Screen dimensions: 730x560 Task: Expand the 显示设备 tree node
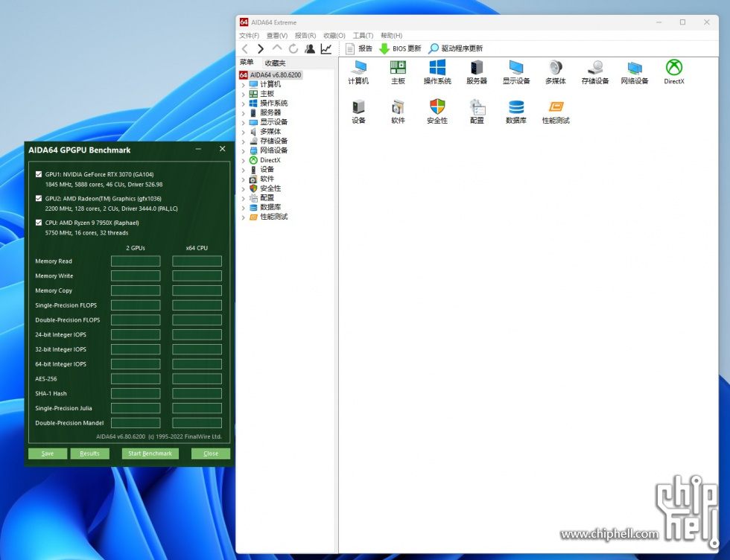243,122
